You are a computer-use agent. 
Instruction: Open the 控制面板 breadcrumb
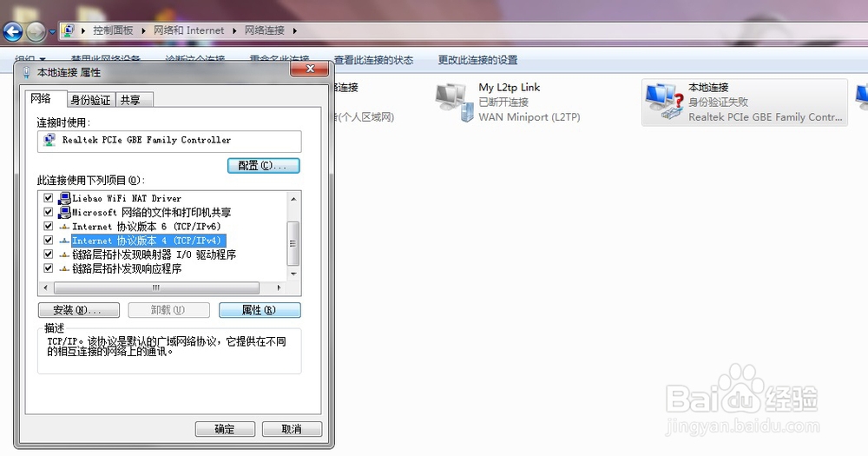[x=113, y=30]
